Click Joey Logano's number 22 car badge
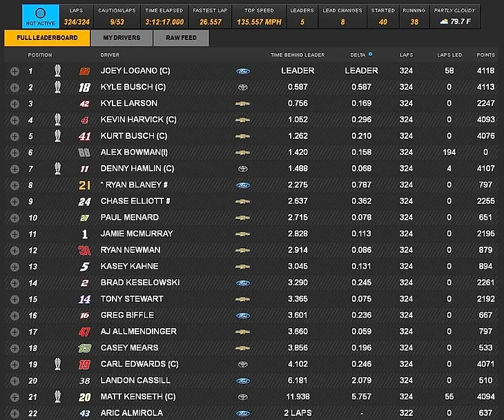The height and width of the screenshot is (420, 504). click(x=84, y=70)
